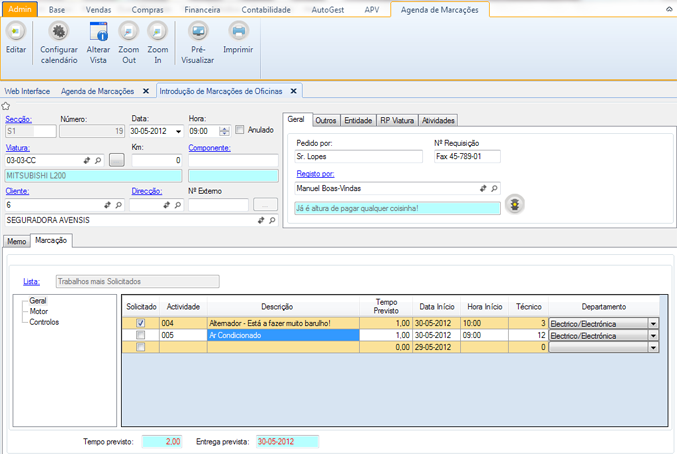
Task: Switch to the Financeira ribbon tab
Action: [202, 8]
